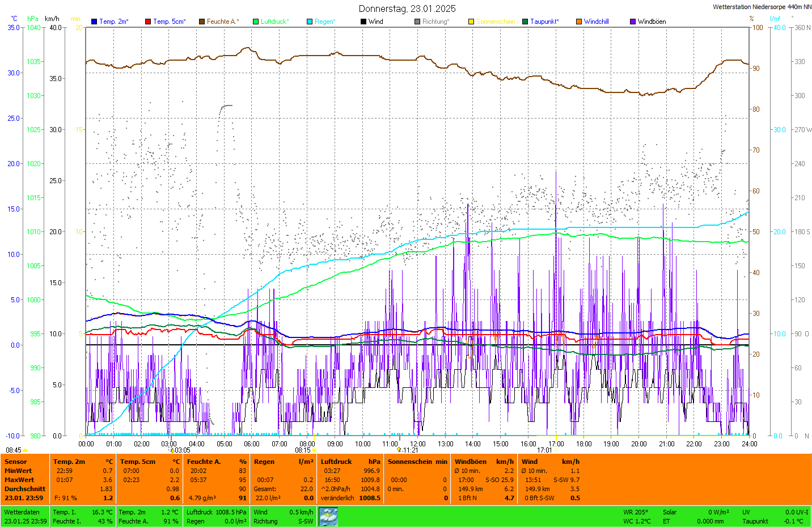
Task: Click the yellow Sonnenschein legend square
Action: pos(471,22)
